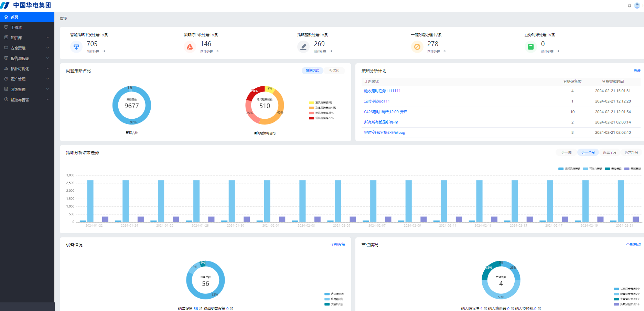Toggle 域间风险策略 legend in trend chart
This screenshot has width=644, height=311.
click(569, 169)
